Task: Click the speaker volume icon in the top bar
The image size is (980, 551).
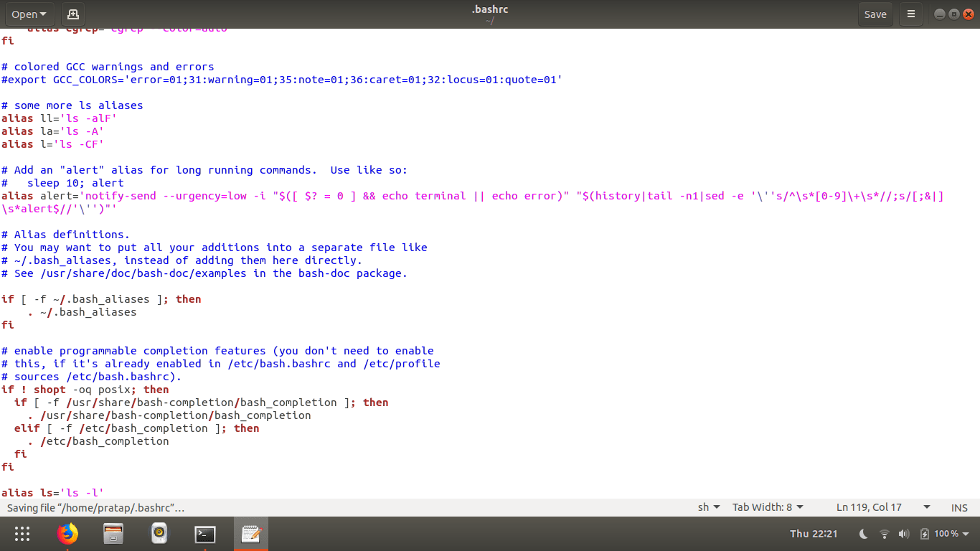Action: (903, 534)
